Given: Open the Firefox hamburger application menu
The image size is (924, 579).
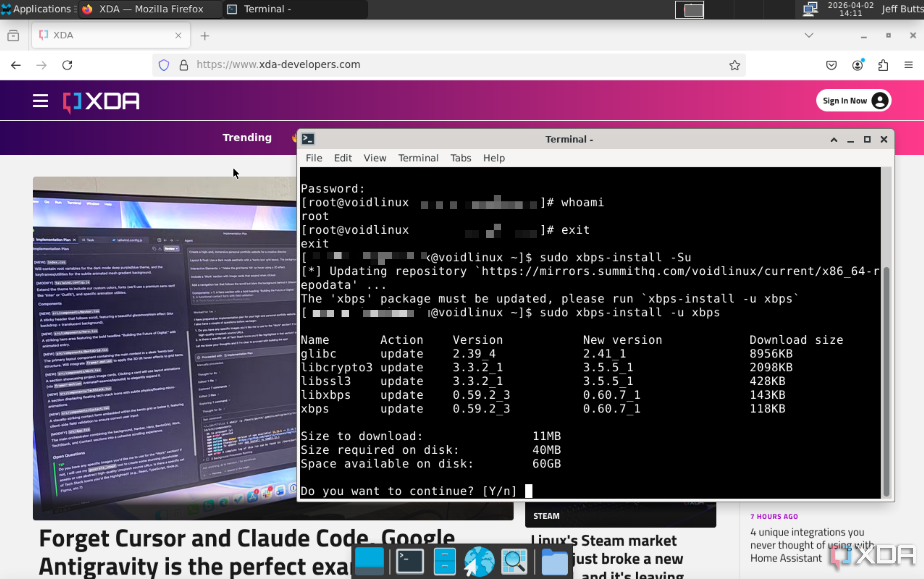Looking at the screenshot, I should coord(909,65).
